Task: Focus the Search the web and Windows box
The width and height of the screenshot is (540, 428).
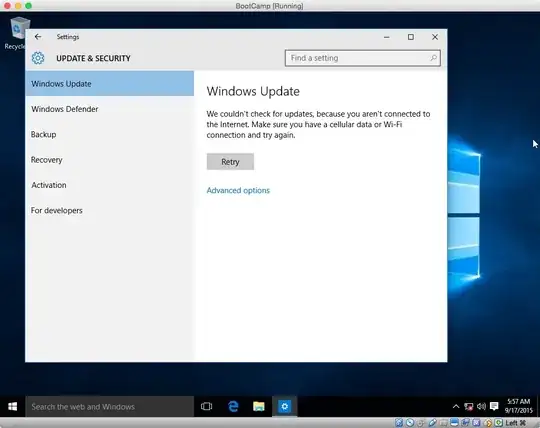Action: coord(110,407)
